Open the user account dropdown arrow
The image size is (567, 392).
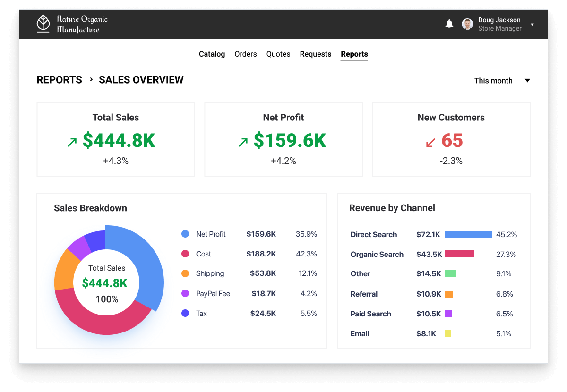coord(533,25)
